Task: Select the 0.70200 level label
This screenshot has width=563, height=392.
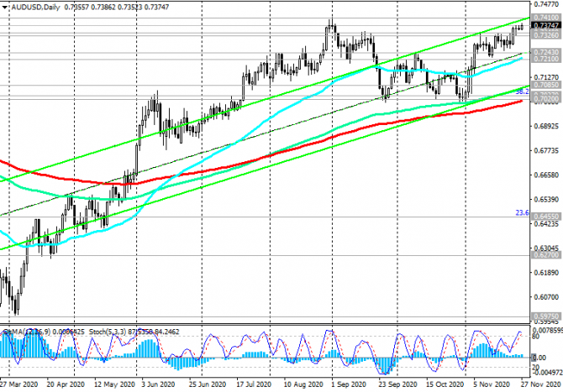Action: 546,98
